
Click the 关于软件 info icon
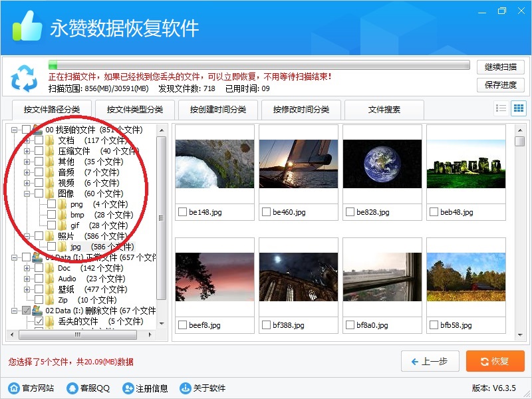click(184, 388)
